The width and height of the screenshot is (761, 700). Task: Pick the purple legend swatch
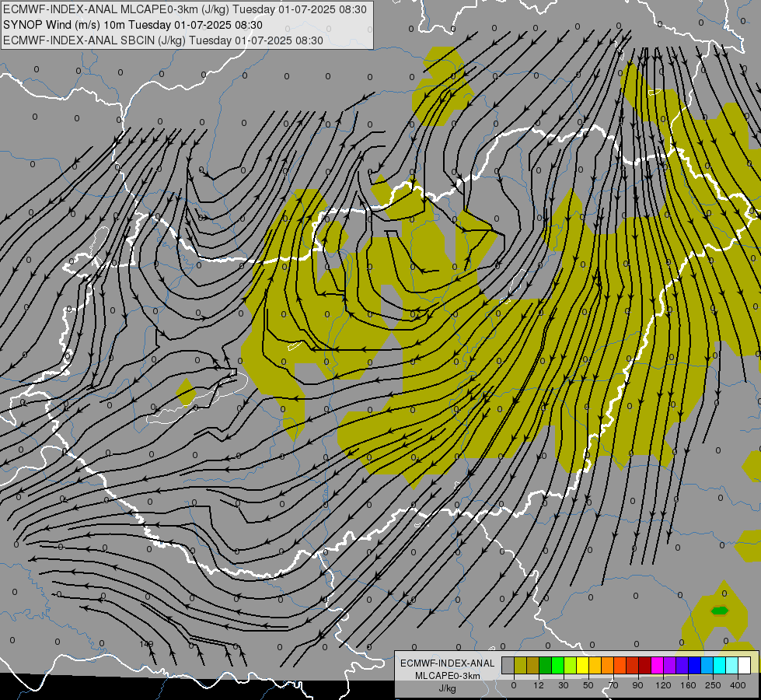click(x=670, y=665)
